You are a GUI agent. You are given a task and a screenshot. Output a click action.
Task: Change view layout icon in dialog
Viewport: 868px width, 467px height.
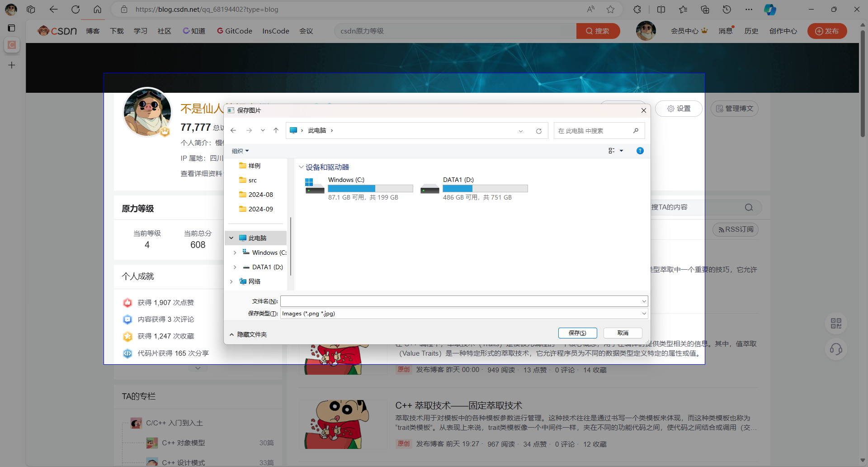[x=612, y=151]
